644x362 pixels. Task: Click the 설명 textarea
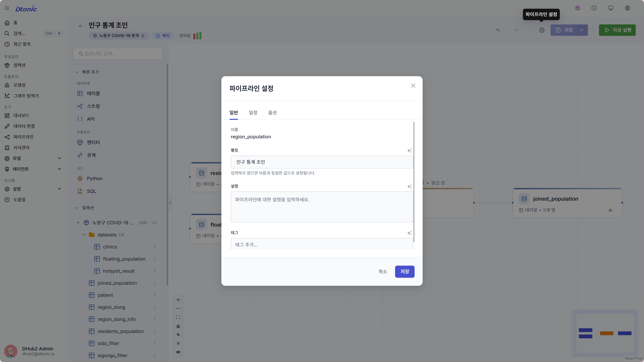click(x=322, y=207)
